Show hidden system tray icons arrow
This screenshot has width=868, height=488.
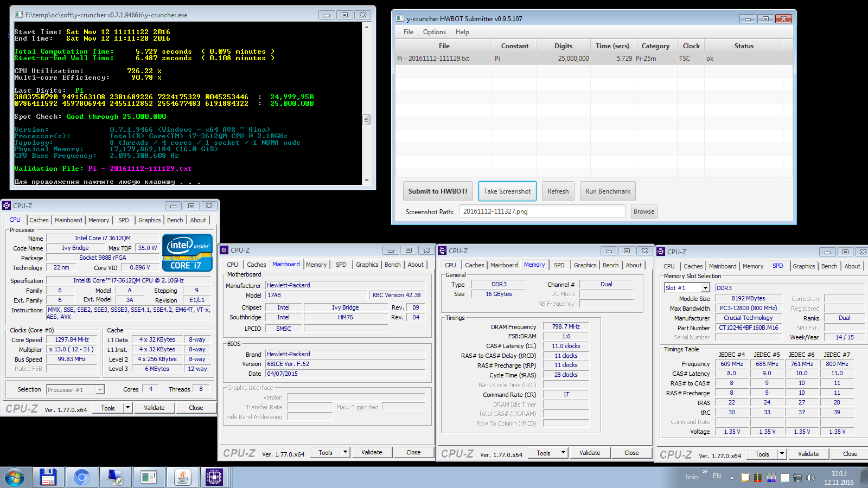pyautogui.click(x=732, y=478)
